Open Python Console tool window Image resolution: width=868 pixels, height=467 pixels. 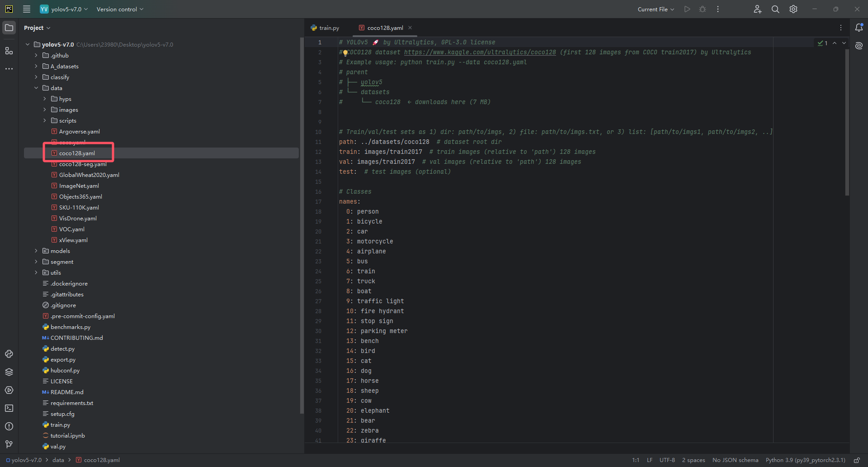point(9,354)
